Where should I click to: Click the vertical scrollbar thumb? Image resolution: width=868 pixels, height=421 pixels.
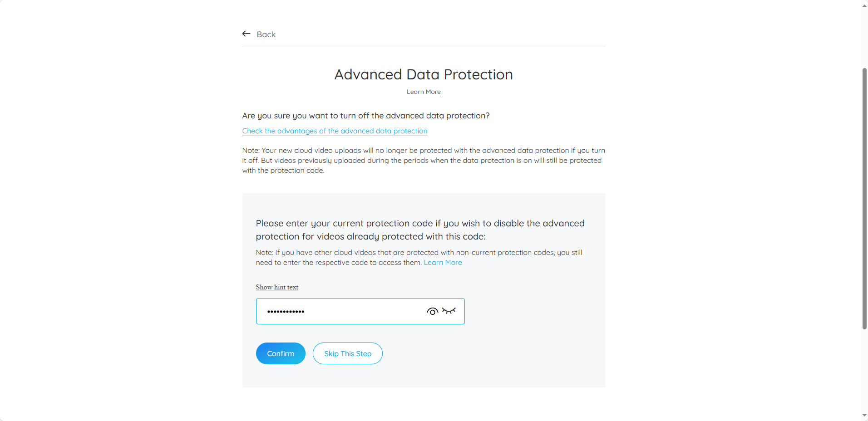pyautogui.click(x=864, y=198)
